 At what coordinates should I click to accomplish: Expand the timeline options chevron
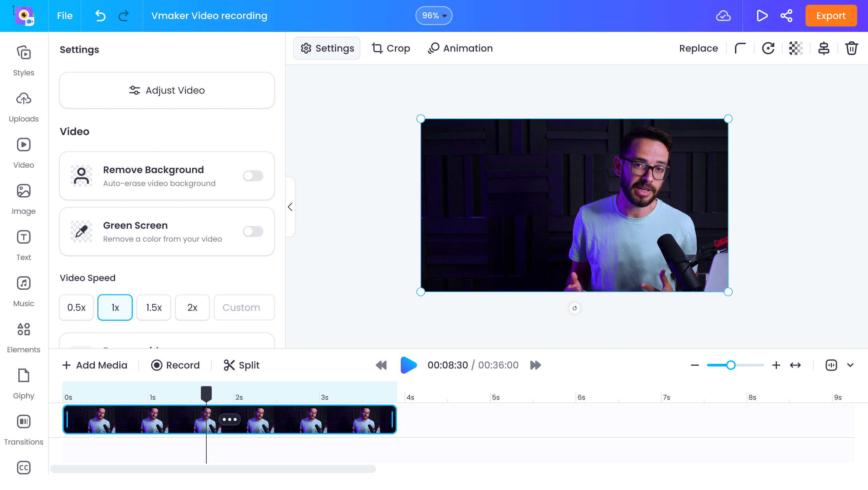point(850,365)
